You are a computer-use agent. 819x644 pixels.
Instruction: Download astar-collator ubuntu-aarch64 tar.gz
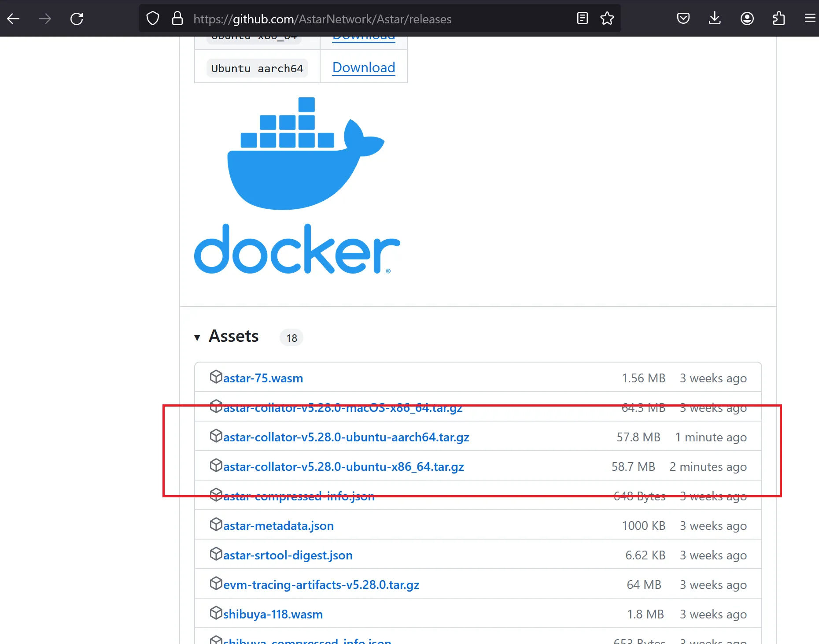pyautogui.click(x=346, y=437)
